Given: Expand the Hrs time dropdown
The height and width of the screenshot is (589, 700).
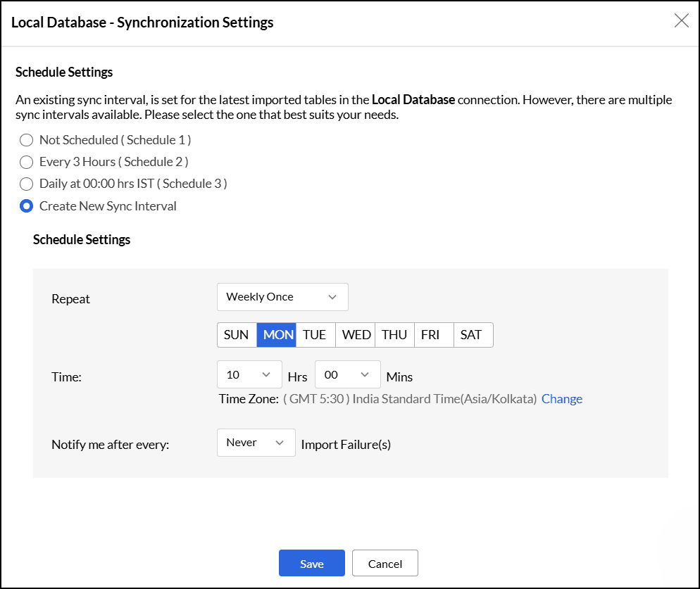Looking at the screenshot, I should pyautogui.click(x=249, y=374).
